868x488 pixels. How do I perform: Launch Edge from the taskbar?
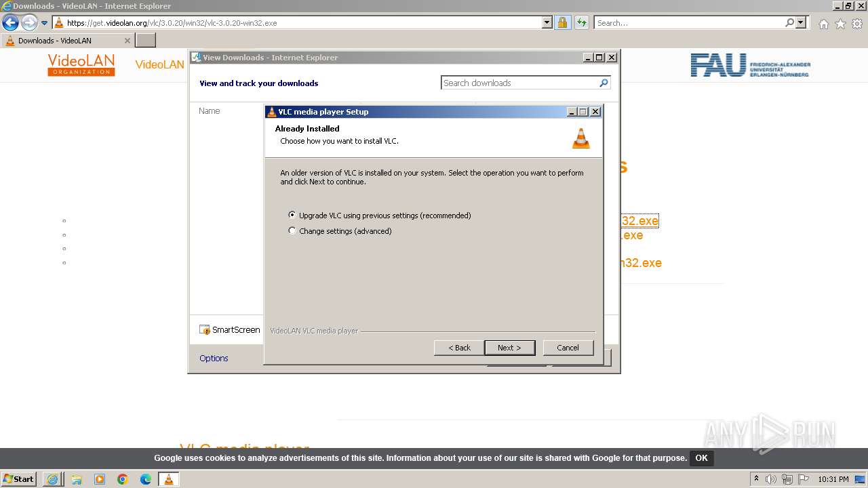(146, 479)
